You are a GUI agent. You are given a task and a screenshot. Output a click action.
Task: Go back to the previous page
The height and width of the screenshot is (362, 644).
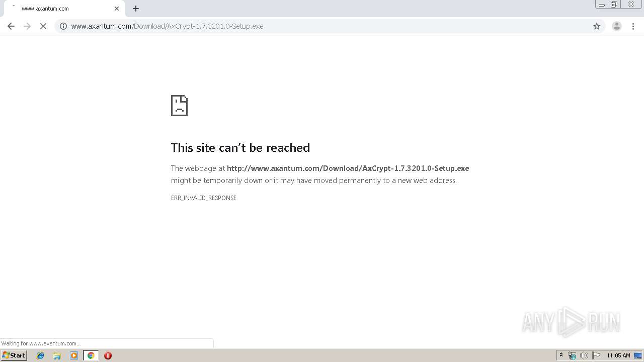[11, 26]
